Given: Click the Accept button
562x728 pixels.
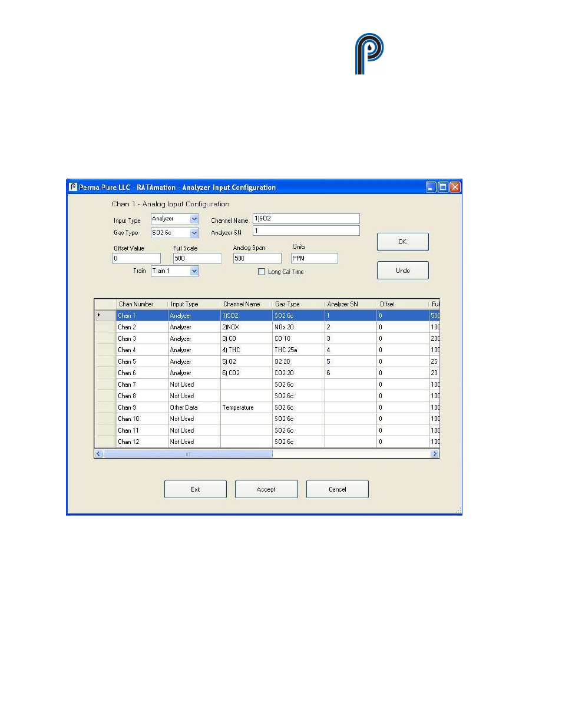Looking at the screenshot, I should click(266, 489).
